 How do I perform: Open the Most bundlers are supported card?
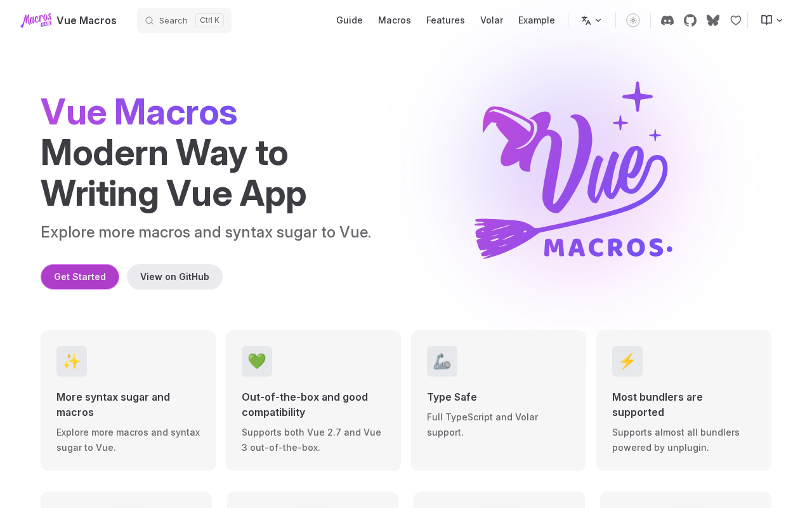pos(684,401)
